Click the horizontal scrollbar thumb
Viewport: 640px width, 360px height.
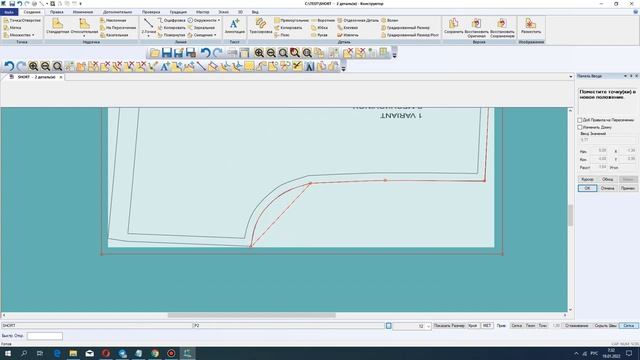(252, 315)
